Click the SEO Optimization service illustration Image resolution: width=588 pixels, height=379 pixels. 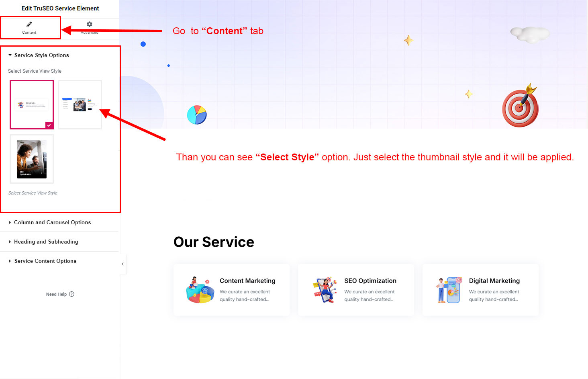325,290
